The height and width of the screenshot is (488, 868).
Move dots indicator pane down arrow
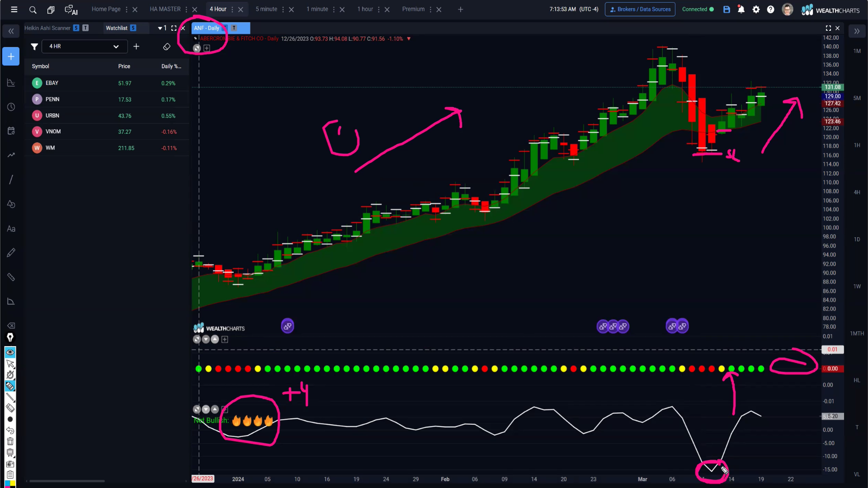tap(206, 339)
